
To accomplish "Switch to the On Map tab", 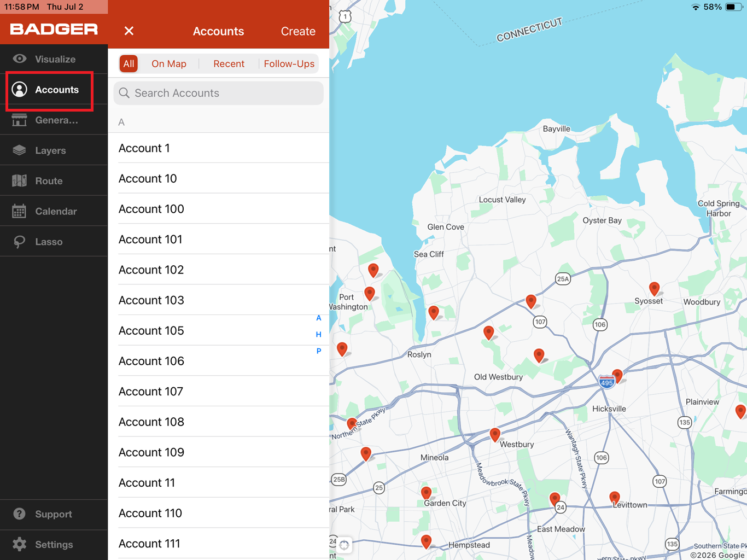I will tap(169, 64).
